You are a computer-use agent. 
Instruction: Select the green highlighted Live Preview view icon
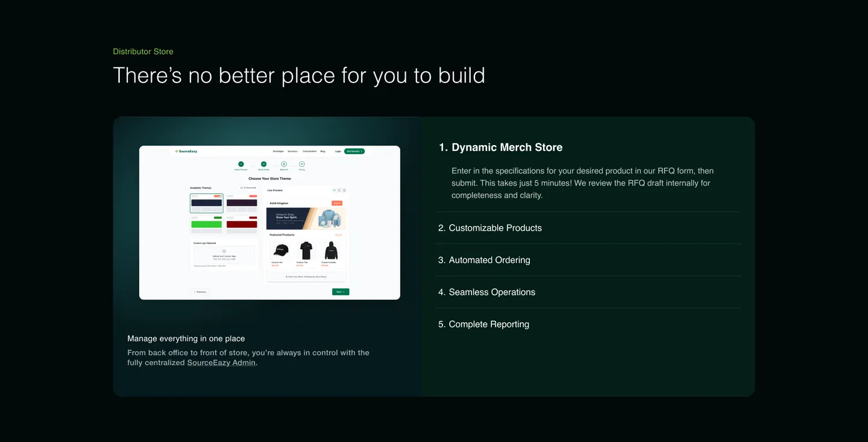coord(335,190)
